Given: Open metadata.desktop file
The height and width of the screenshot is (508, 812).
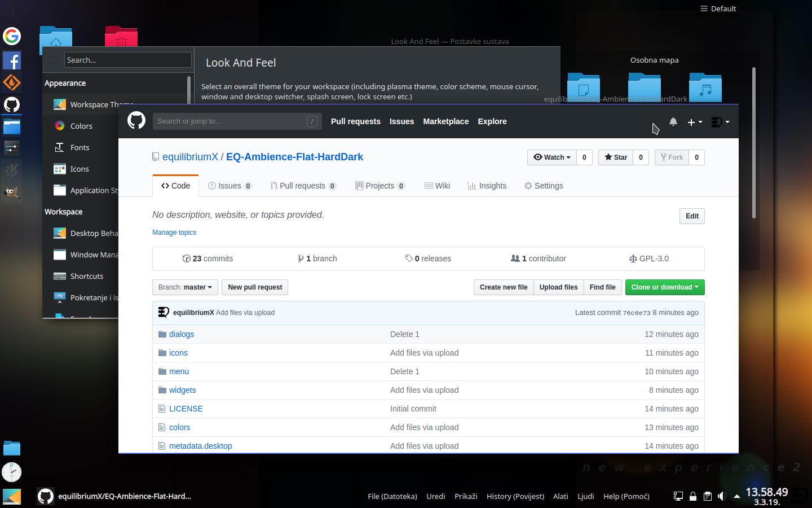Looking at the screenshot, I should [x=201, y=446].
